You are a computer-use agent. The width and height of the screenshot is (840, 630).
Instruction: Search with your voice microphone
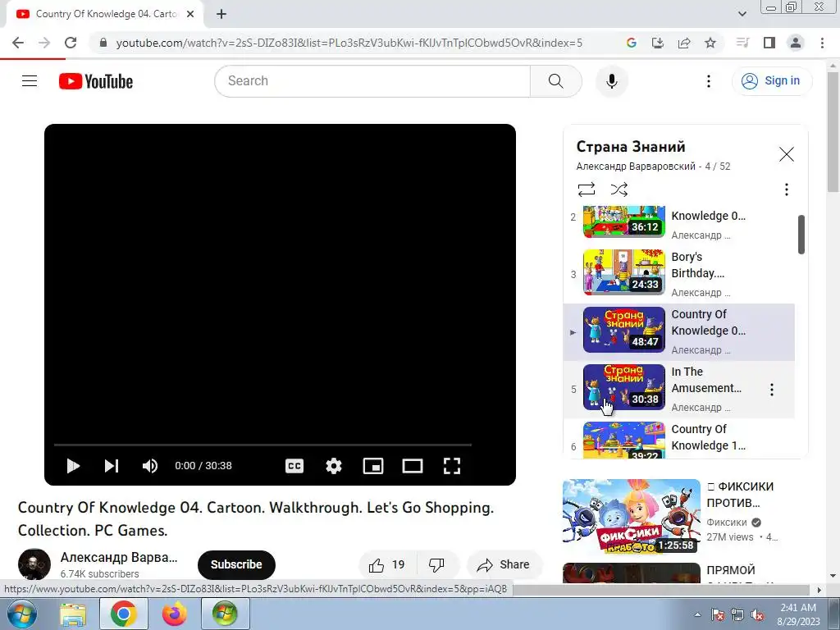(612, 81)
